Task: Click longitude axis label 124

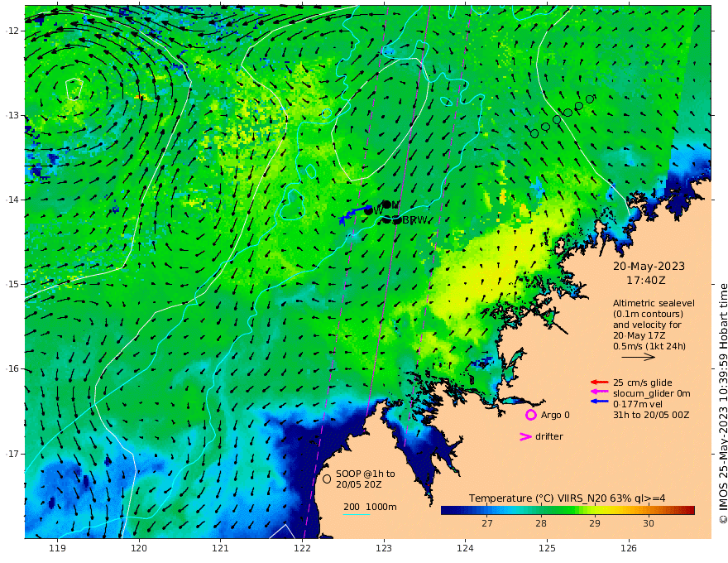Action: [x=466, y=549]
